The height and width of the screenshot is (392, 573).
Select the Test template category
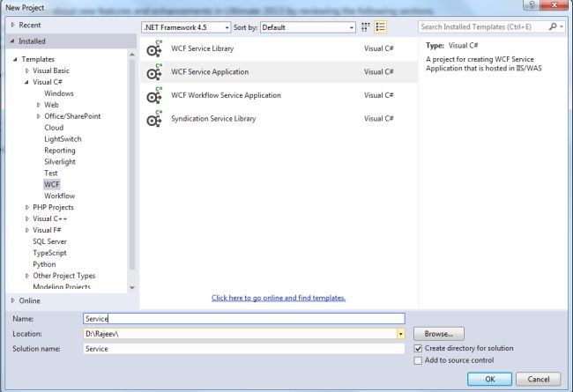(x=51, y=174)
